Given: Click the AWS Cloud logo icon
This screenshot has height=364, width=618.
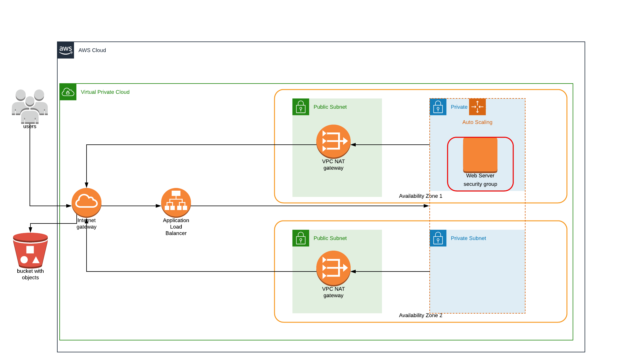Looking at the screenshot, I should pyautogui.click(x=66, y=50).
